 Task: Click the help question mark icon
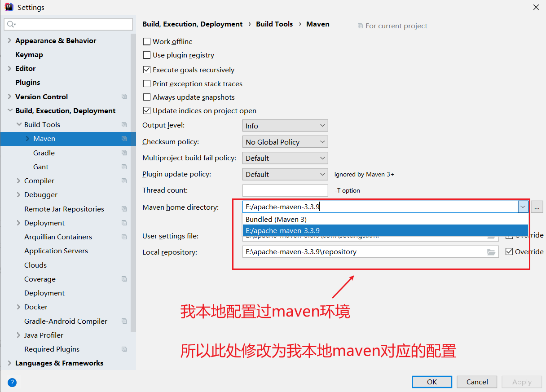pyautogui.click(x=12, y=383)
